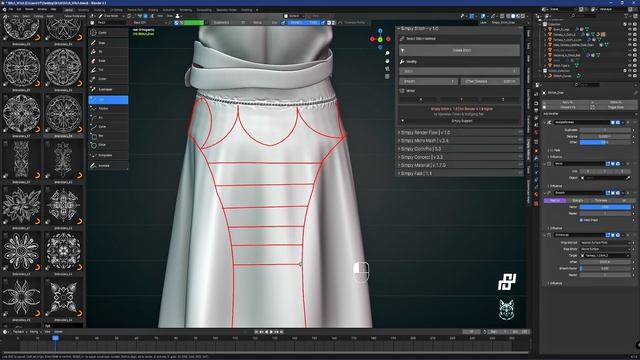Select the Arc tool
This screenshot has width=640, height=360.
coord(108,118)
